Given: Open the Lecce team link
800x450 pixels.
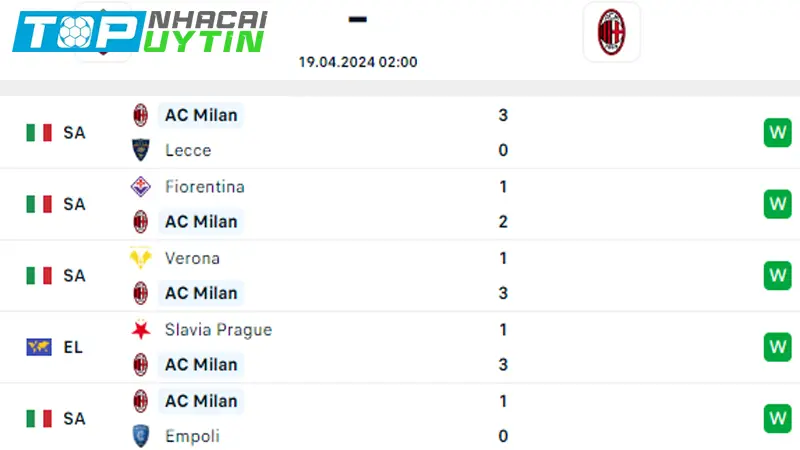Looking at the screenshot, I should [188, 150].
